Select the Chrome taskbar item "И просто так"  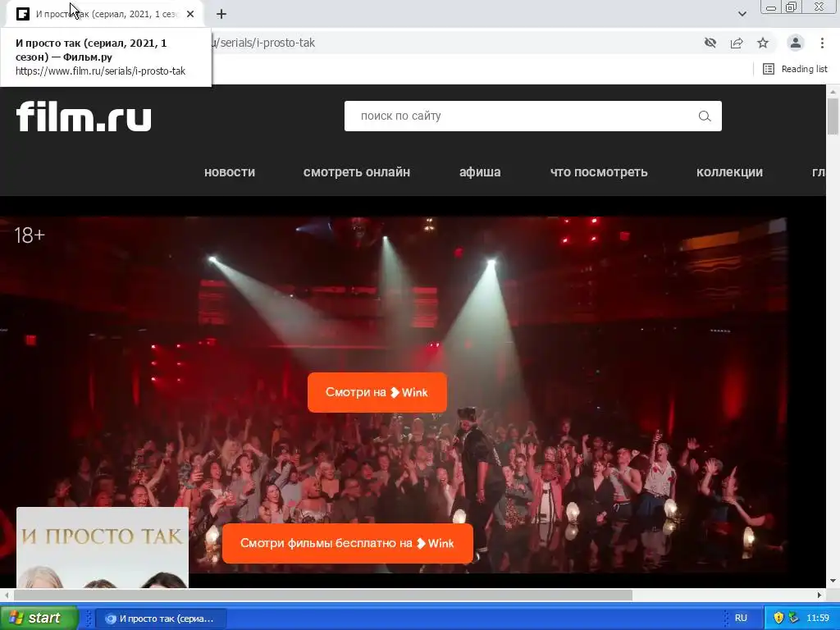(x=160, y=619)
